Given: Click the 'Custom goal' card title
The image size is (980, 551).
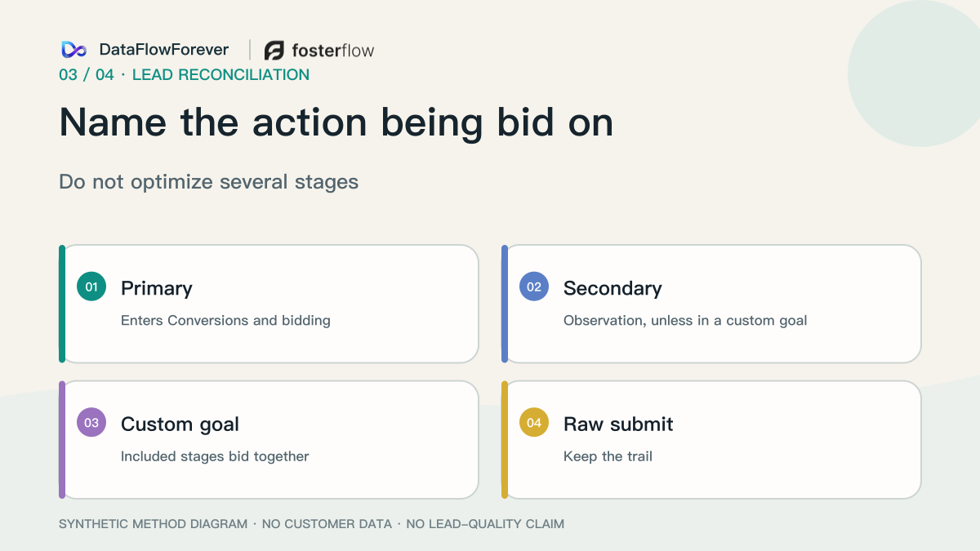Looking at the screenshot, I should [180, 424].
